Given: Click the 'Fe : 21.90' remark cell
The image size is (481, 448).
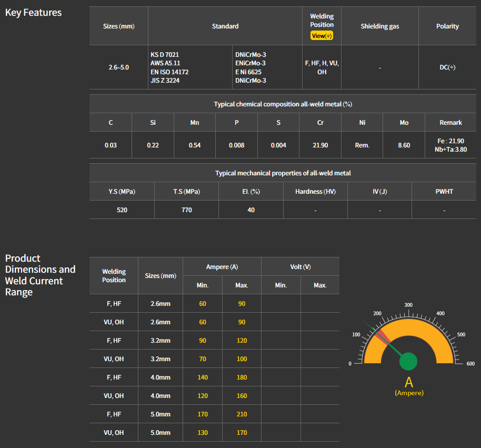Looking at the screenshot, I should 450,141.
